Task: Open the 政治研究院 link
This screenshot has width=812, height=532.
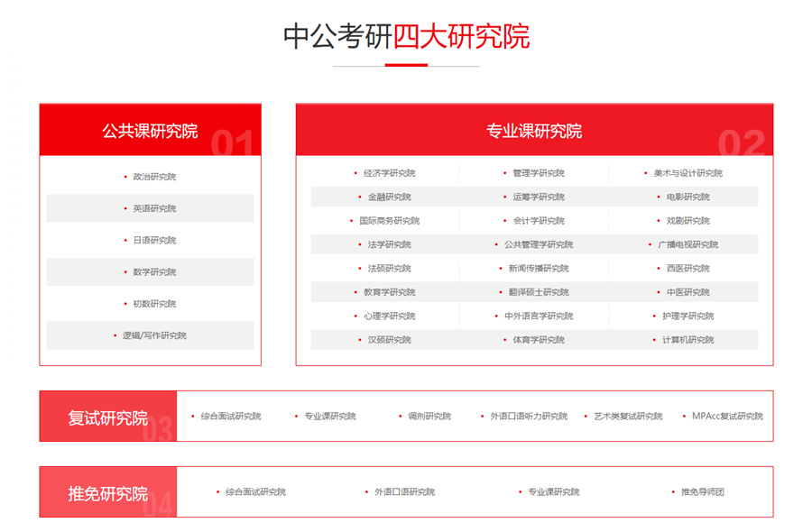Action: point(153,177)
